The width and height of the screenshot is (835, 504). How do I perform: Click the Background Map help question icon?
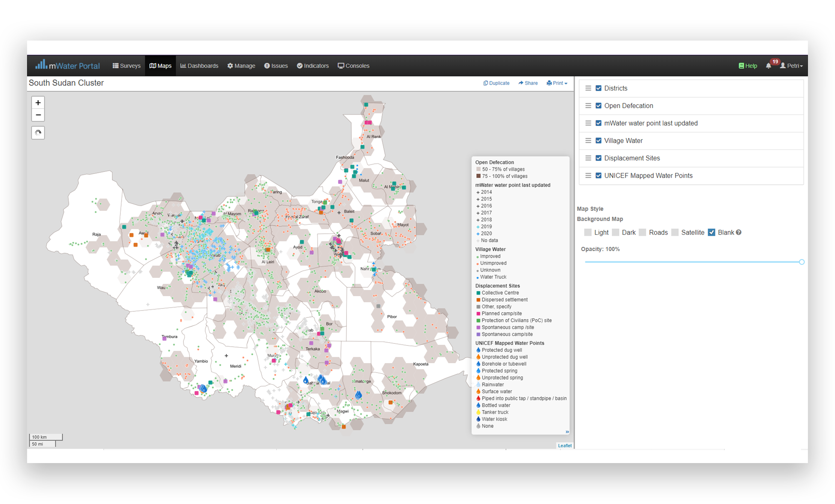739,232
